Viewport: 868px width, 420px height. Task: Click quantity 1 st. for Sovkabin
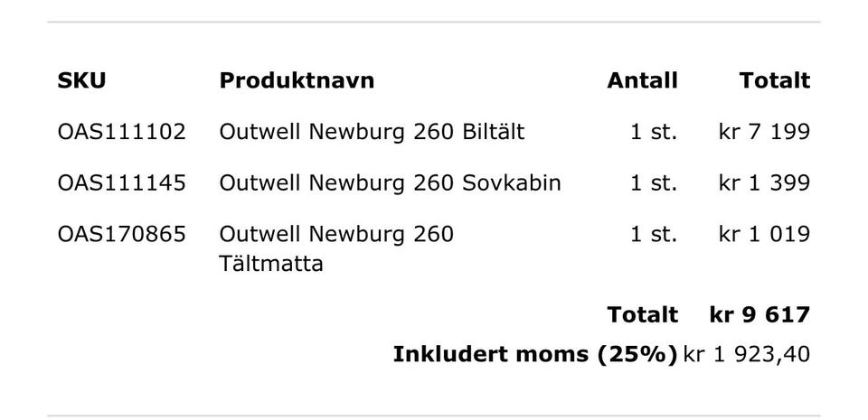[x=653, y=183]
